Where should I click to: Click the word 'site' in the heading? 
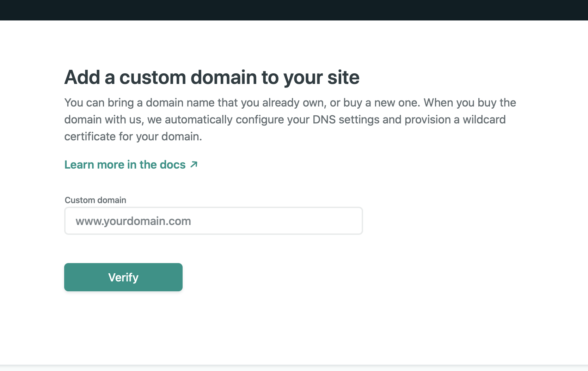click(343, 77)
